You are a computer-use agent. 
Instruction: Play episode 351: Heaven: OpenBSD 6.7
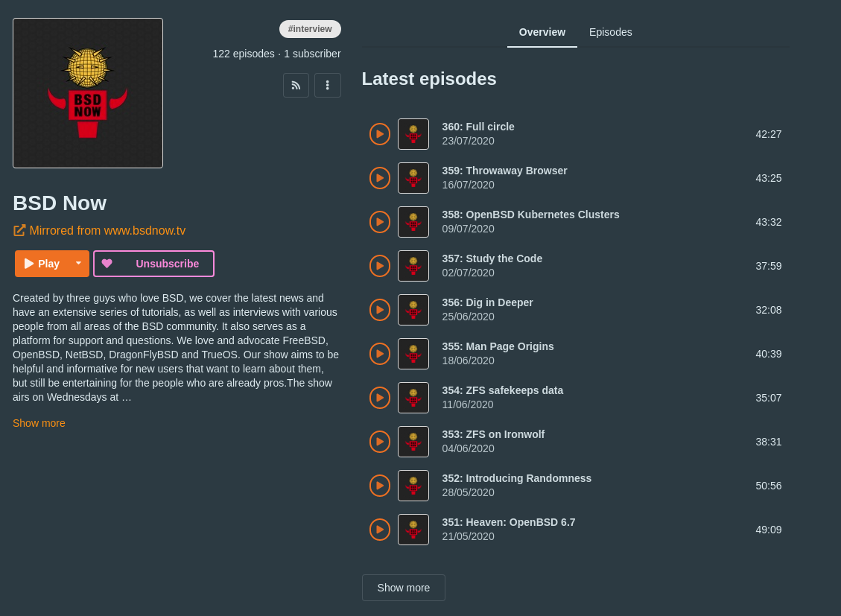pos(380,530)
